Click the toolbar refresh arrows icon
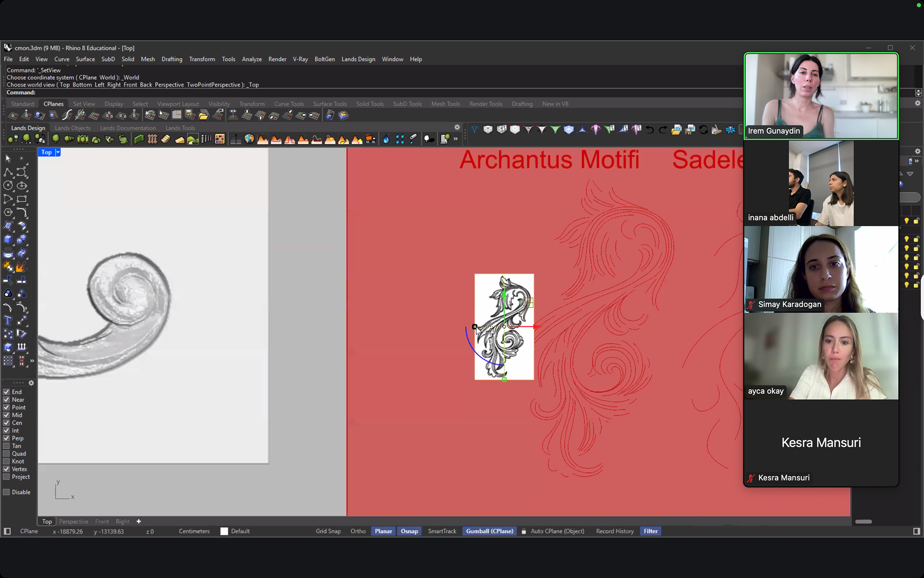 pyautogui.click(x=704, y=129)
